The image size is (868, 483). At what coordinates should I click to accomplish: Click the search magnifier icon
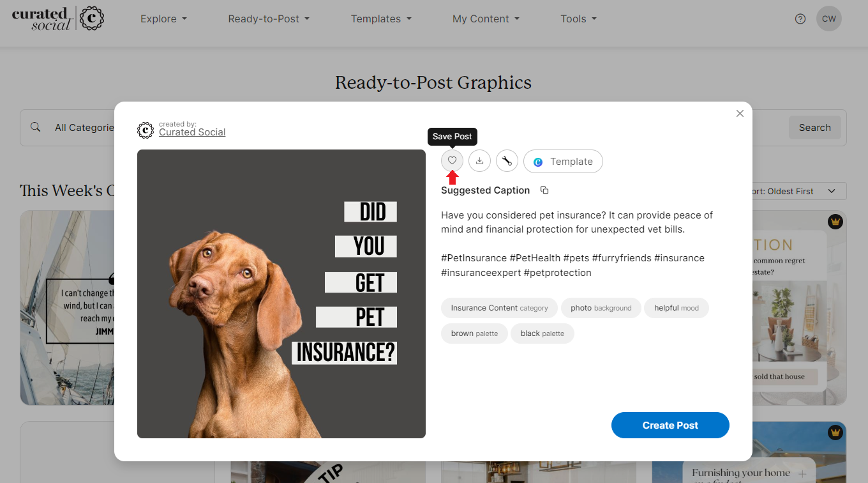click(36, 127)
